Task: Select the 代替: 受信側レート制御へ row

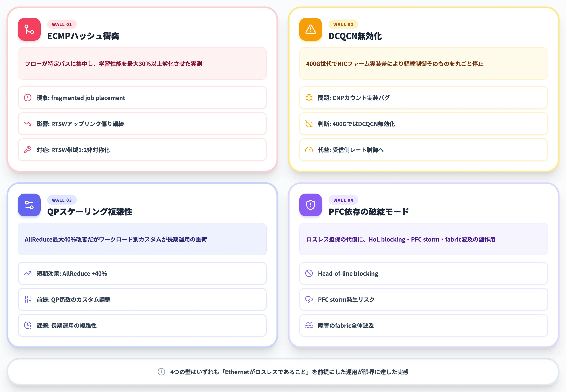Action: point(423,150)
